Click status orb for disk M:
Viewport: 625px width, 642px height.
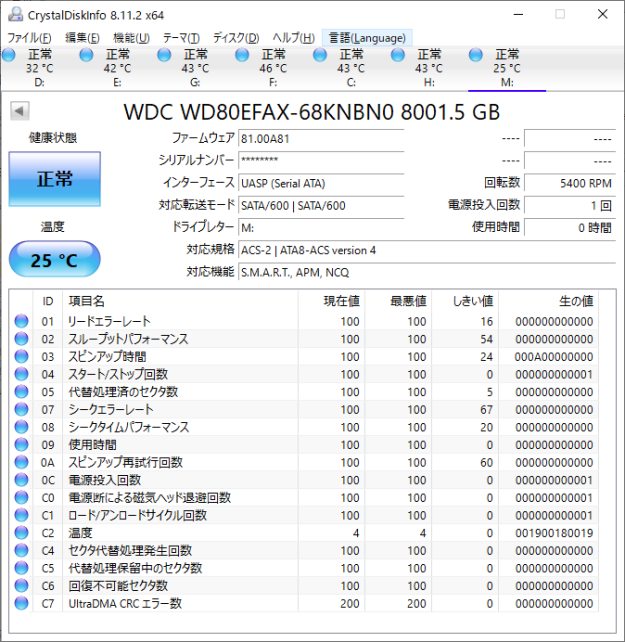coord(476,55)
